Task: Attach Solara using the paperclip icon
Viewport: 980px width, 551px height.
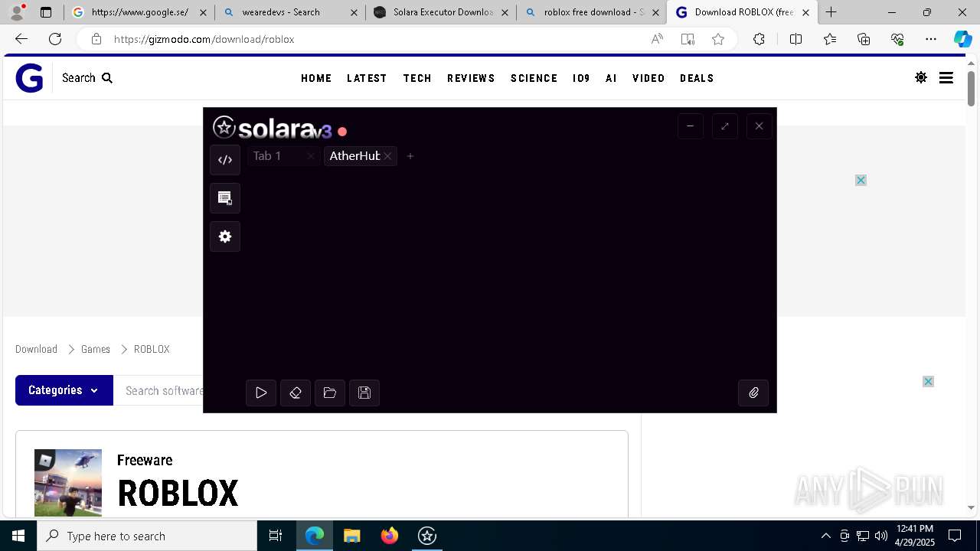Action: click(753, 393)
